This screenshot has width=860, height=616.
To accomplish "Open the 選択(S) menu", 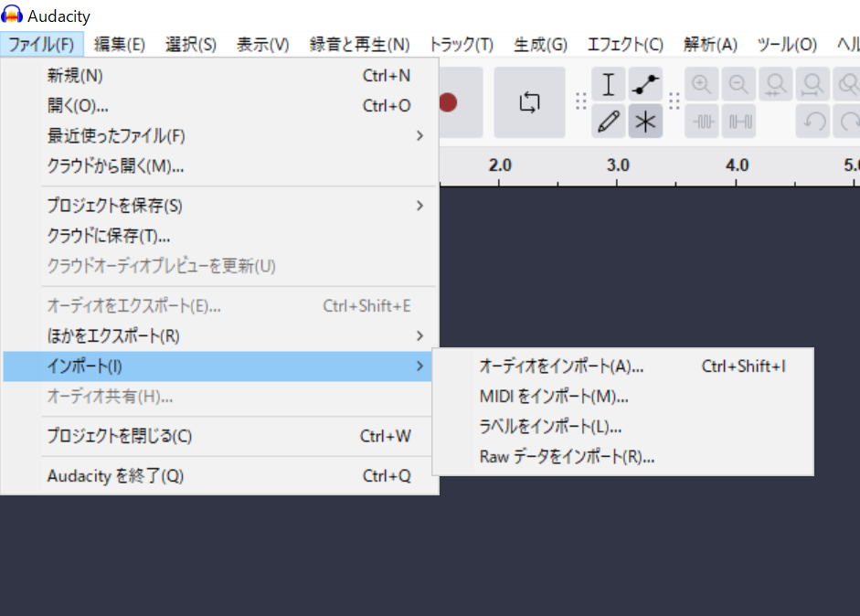I will pos(191,45).
